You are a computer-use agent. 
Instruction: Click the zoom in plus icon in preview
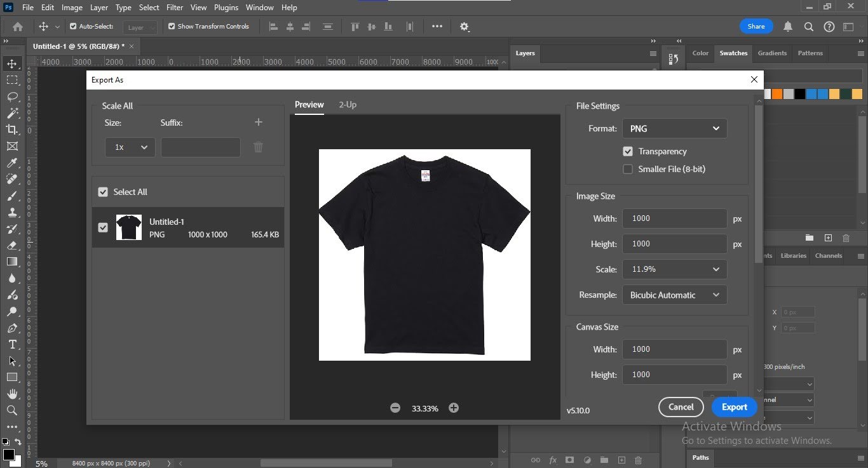(454, 408)
